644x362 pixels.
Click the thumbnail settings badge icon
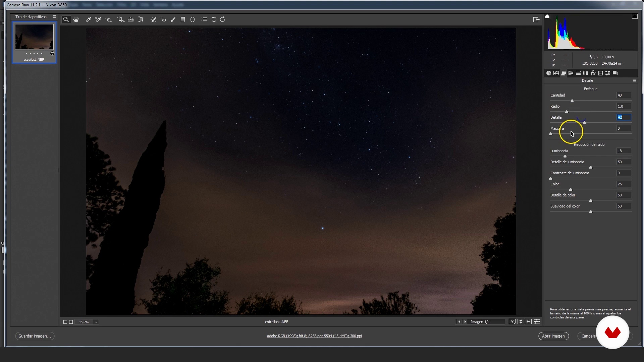tap(52, 54)
